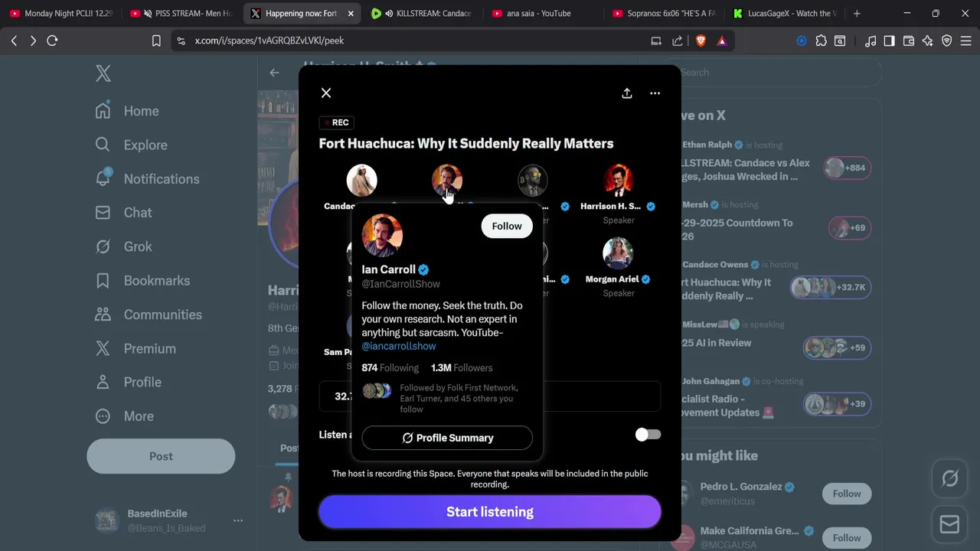Toggle the captions switch in Space
Image resolution: width=980 pixels, height=551 pixels.
pyautogui.click(x=648, y=435)
